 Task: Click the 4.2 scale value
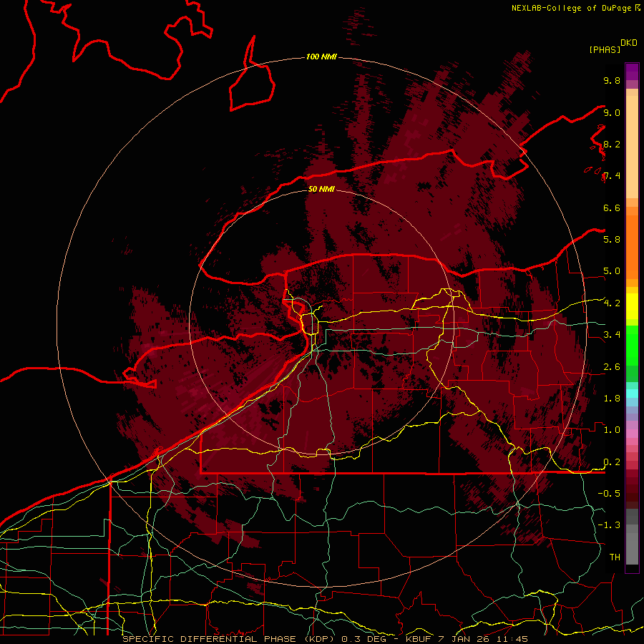[x=612, y=303]
